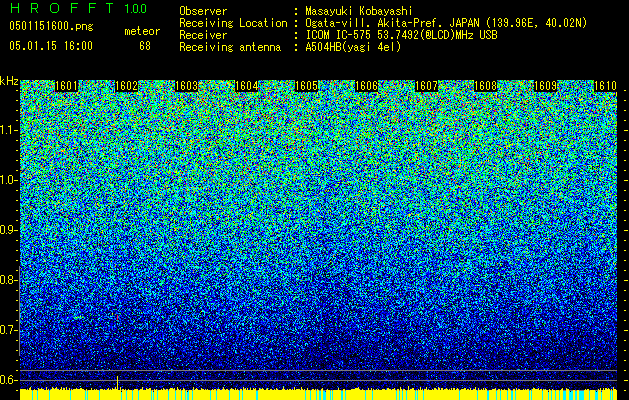Screen dimensions: 629x400
Task: Click the Receiving Location label
Action: (x=233, y=23)
